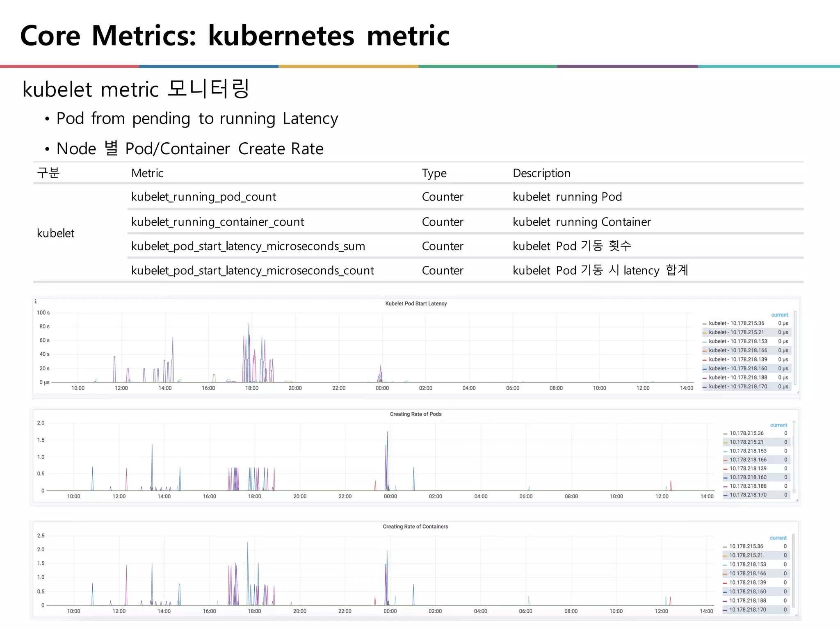The image size is (840, 630).
Task: Open Creating Rate of Pods panel title menu
Action: point(415,414)
